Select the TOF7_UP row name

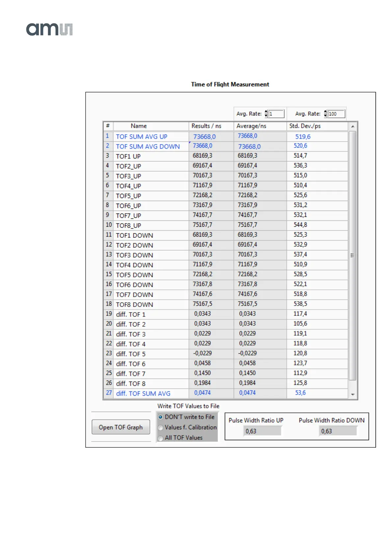click(x=128, y=215)
